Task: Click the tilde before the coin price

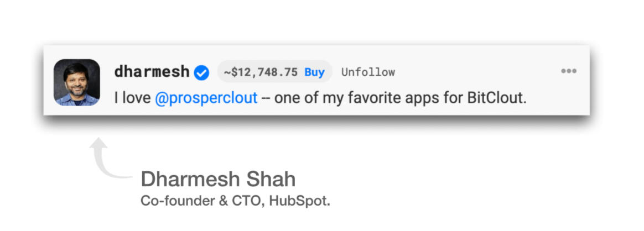Action: click(x=227, y=72)
